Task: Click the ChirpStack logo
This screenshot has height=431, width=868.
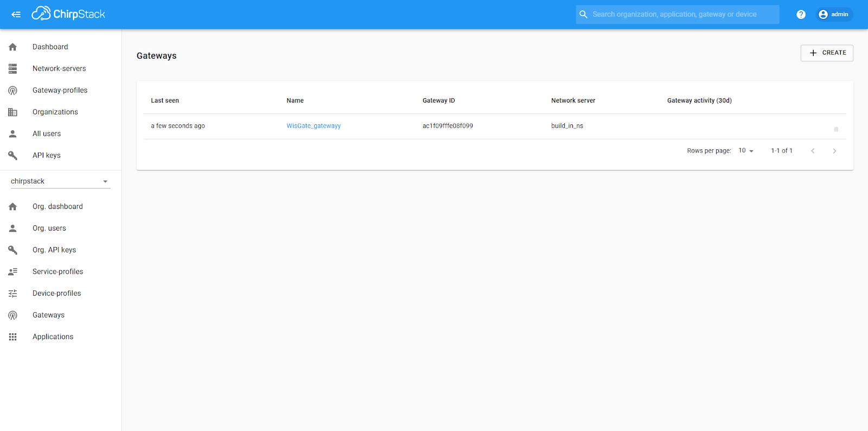Action: [x=68, y=14]
